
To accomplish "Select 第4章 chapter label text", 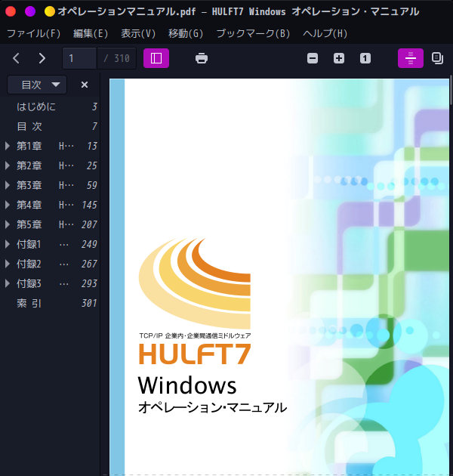I will [29, 205].
